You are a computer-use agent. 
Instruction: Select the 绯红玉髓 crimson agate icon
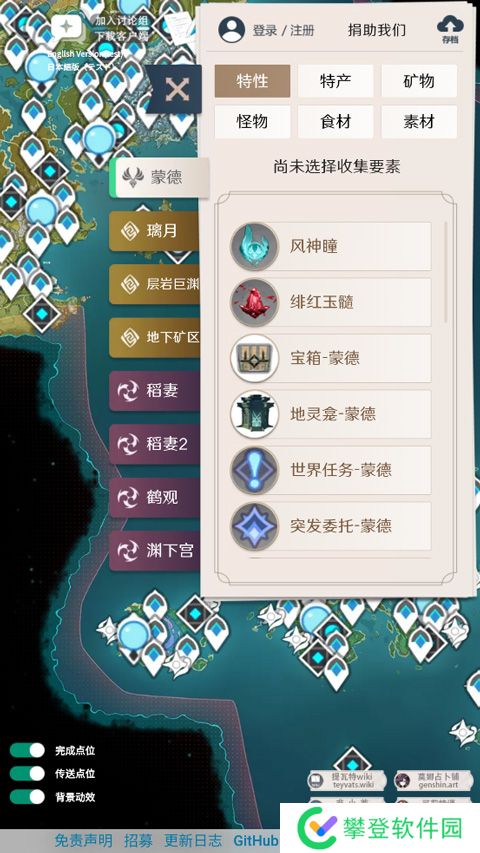254,302
